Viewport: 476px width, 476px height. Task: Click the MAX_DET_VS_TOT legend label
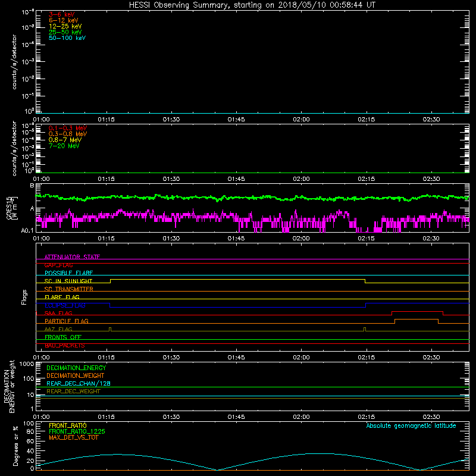point(73,437)
